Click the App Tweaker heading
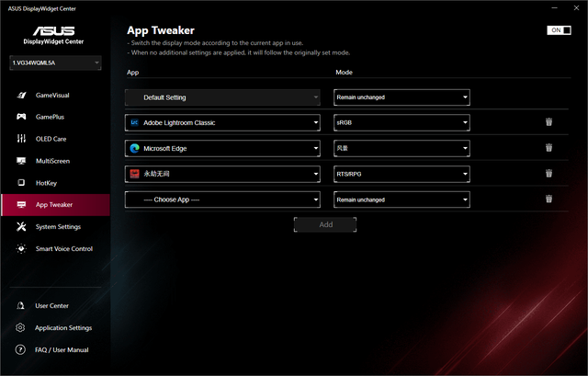Screen dimensions: 588x376 coord(161,30)
